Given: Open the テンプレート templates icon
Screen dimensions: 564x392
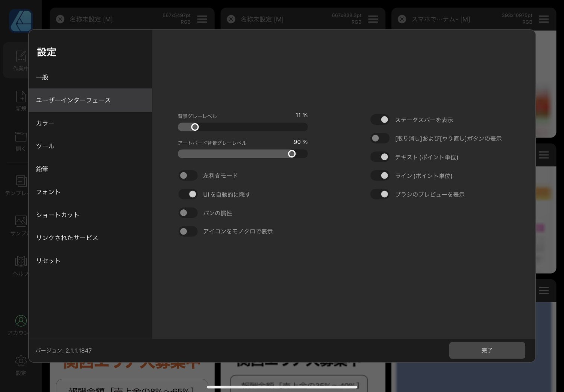Looking at the screenshot, I should point(21,181).
